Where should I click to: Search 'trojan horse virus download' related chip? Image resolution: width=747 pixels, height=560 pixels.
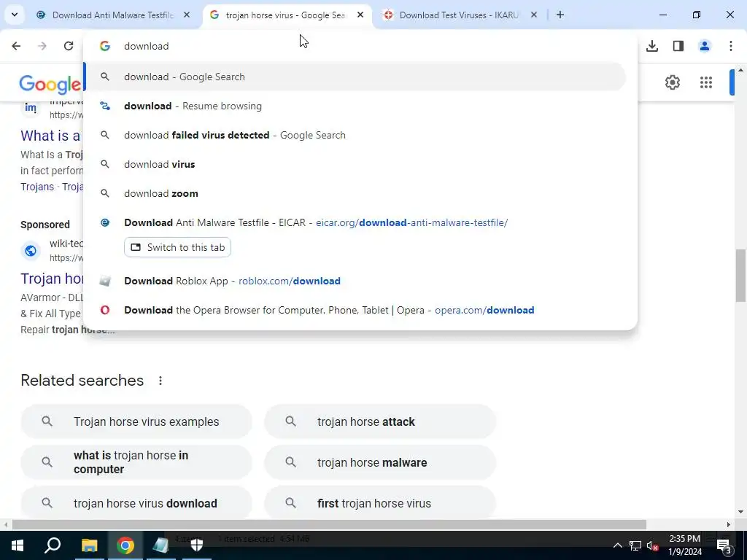(x=136, y=503)
